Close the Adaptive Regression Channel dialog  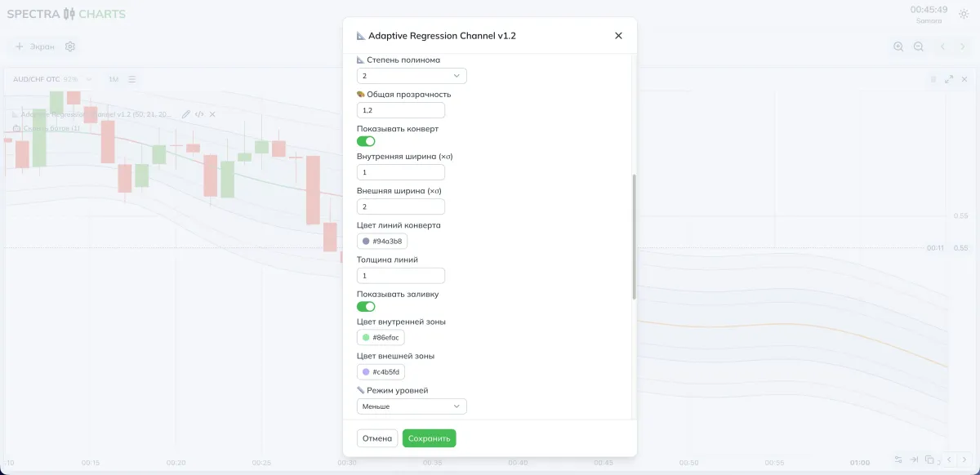click(618, 36)
